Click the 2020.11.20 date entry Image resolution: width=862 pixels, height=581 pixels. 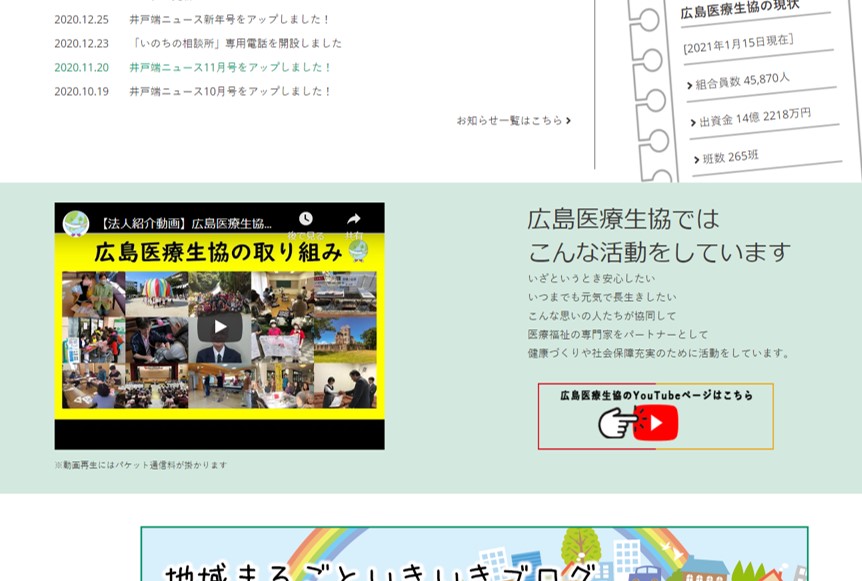81,67
